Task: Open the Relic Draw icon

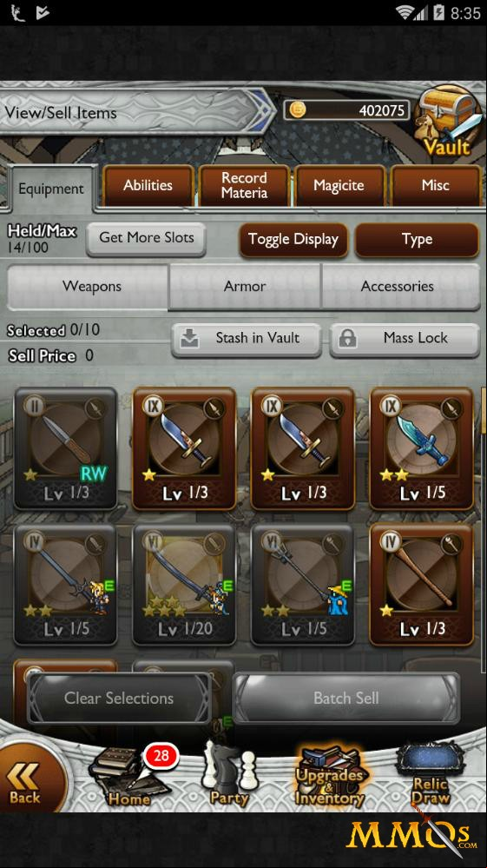Action: pyautogui.click(x=431, y=775)
